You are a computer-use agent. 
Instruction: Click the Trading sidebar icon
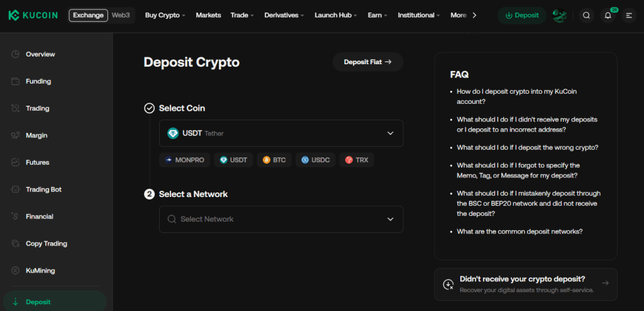15,109
